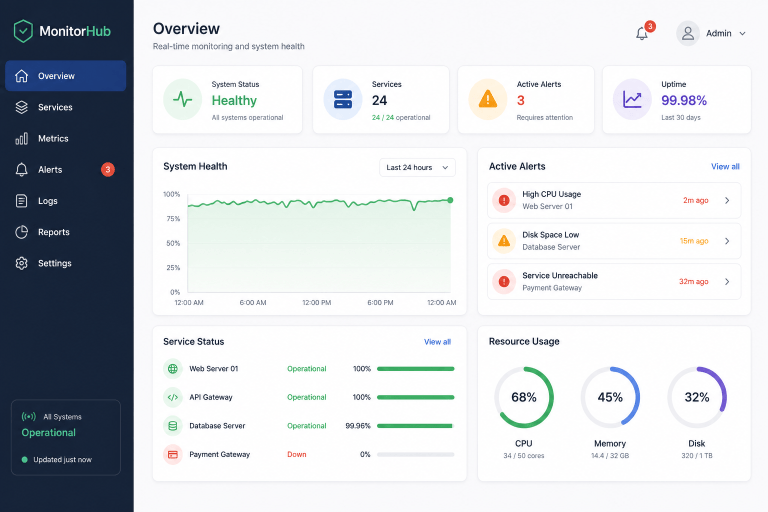Click the API Gateway code icon

172,397
